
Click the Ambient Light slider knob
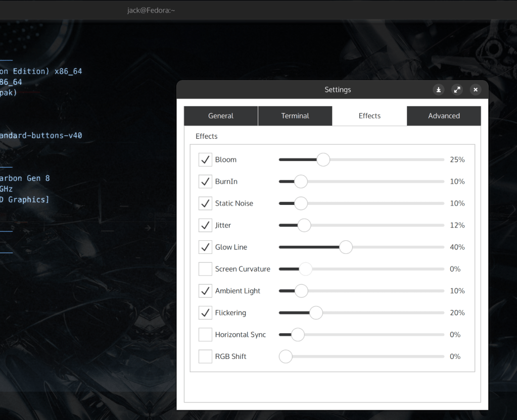301,291
